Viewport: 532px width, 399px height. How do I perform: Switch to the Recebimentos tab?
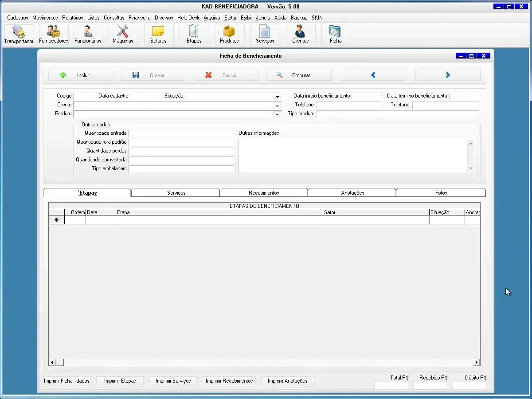tap(264, 193)
